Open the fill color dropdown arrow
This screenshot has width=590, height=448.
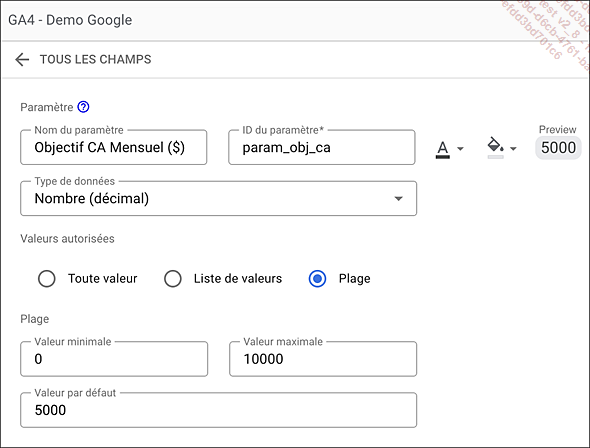[x=513, y=149]
